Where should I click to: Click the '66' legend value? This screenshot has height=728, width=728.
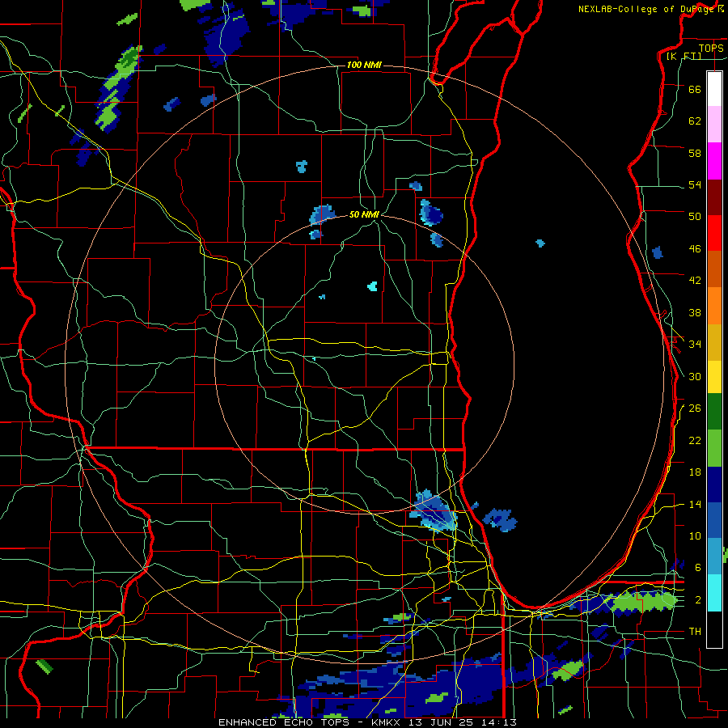(x=695, y=89)
